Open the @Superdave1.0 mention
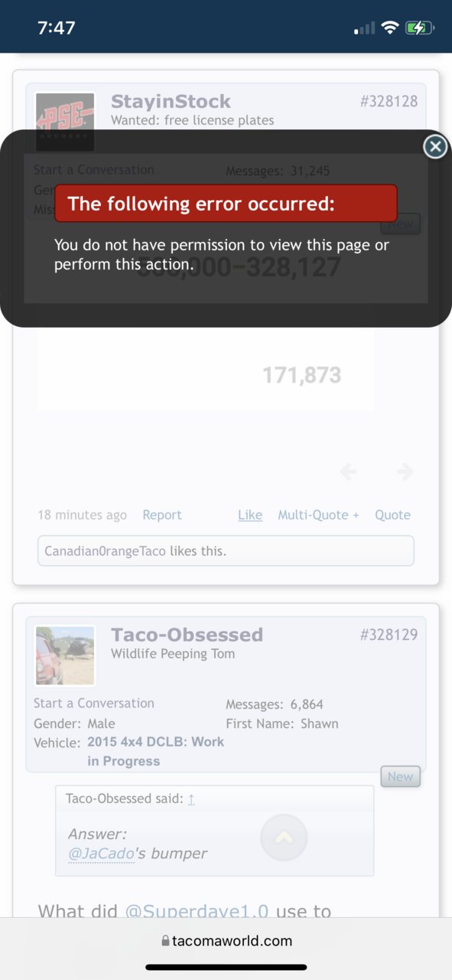Image resolution: width=452 pixels, height=980 pixels. pos(197,911)
